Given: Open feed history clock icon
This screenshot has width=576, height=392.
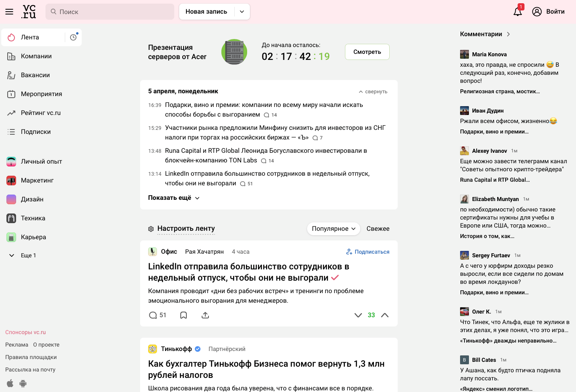Looking at the screenshot, I should coord(73,37).
